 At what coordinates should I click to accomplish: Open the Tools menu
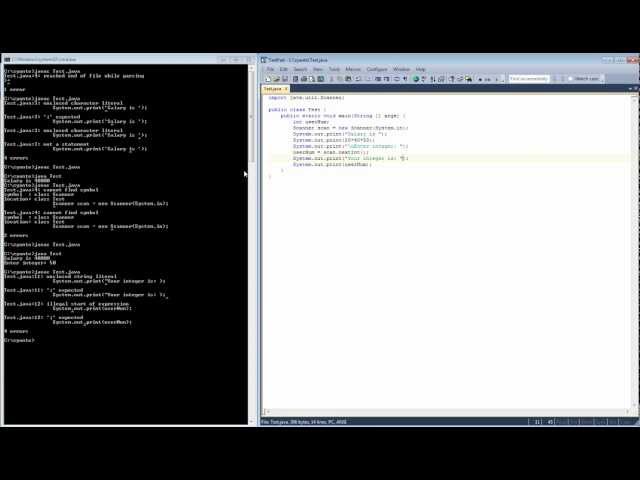334,69
